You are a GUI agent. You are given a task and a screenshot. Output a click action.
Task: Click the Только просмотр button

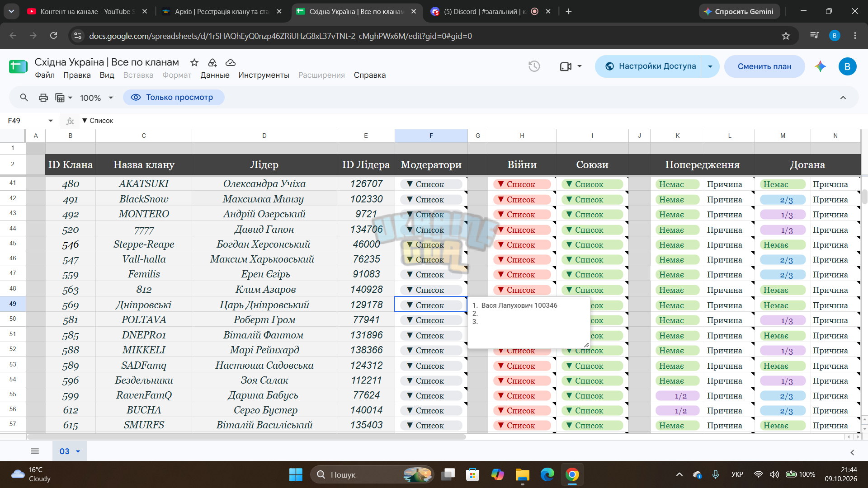coord(174,97)
